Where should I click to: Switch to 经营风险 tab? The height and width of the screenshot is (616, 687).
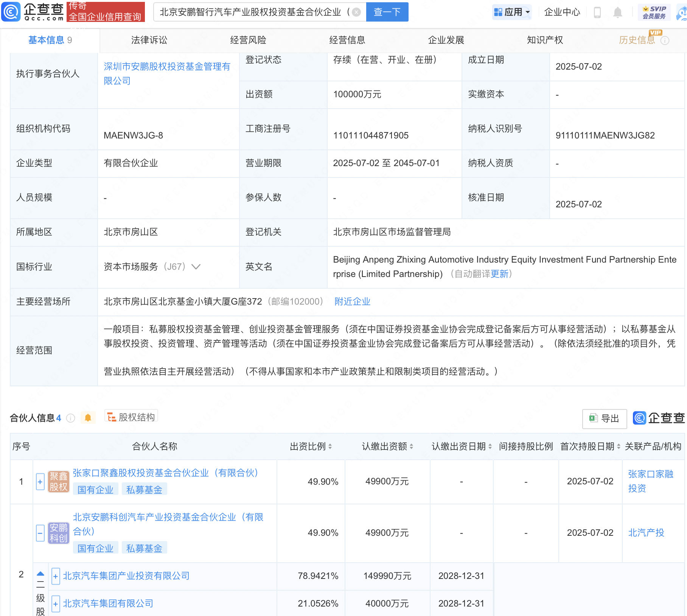tap(248, 40)
